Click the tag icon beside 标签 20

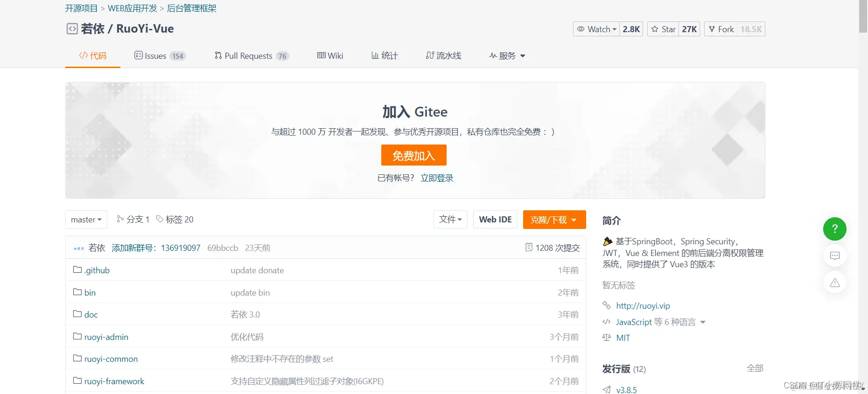160,219
